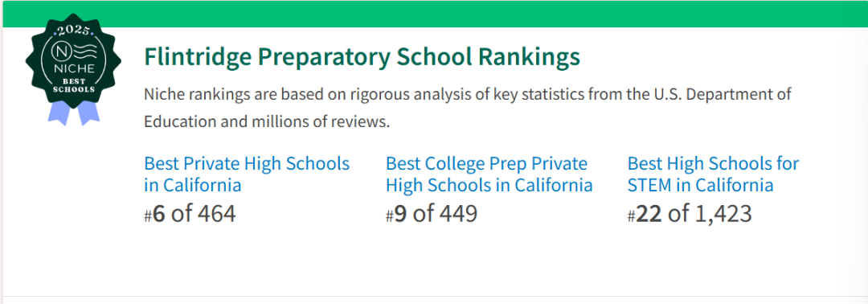
Task: Click the bold number 22 in STEM ranking
Action: pos(649,214)
